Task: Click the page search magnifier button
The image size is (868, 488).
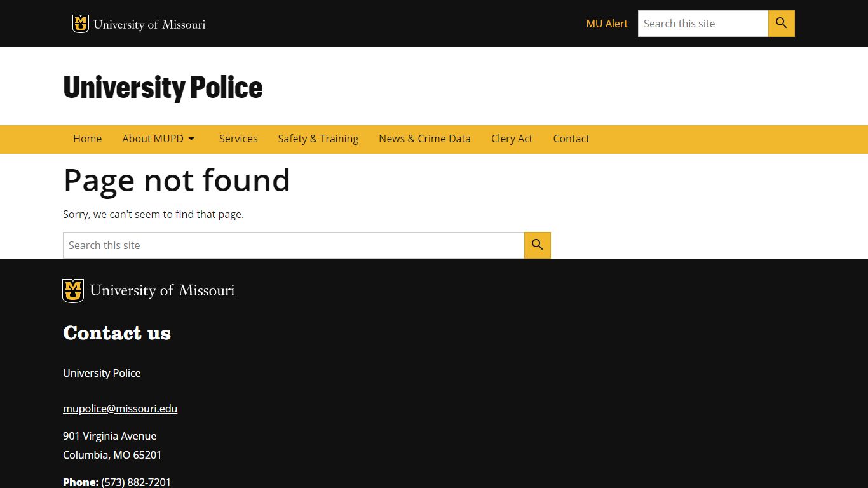Action: point(538,245)
